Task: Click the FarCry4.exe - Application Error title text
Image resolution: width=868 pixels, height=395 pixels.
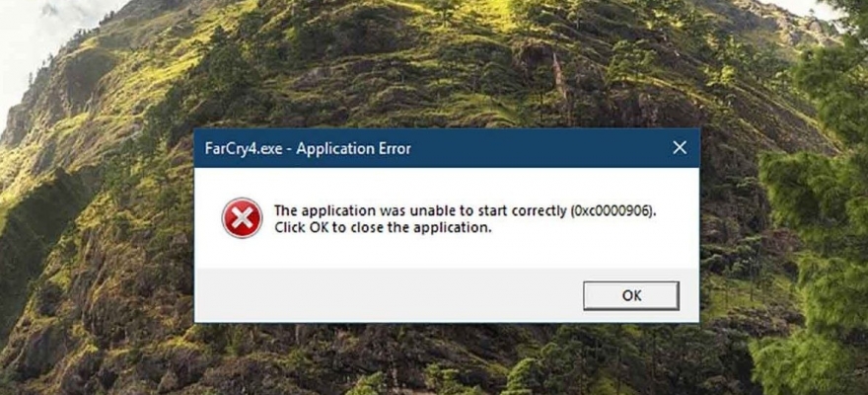Action: point(308,148)
